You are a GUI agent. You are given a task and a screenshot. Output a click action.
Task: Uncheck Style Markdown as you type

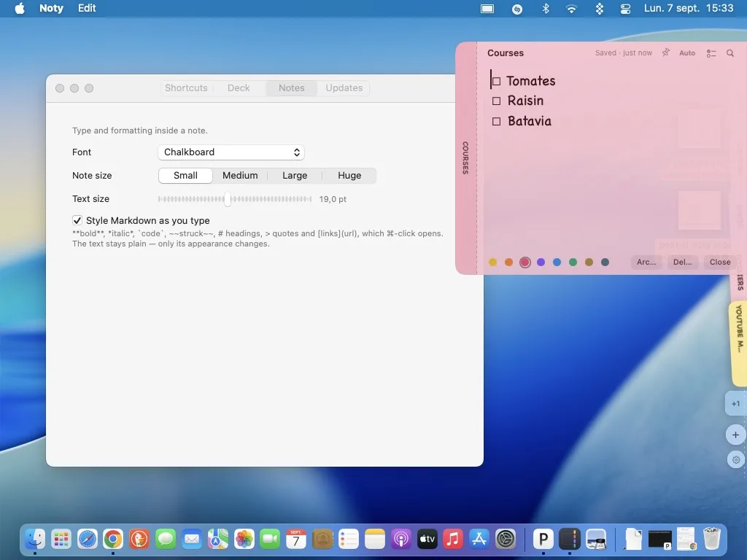[x=77, y=220]
